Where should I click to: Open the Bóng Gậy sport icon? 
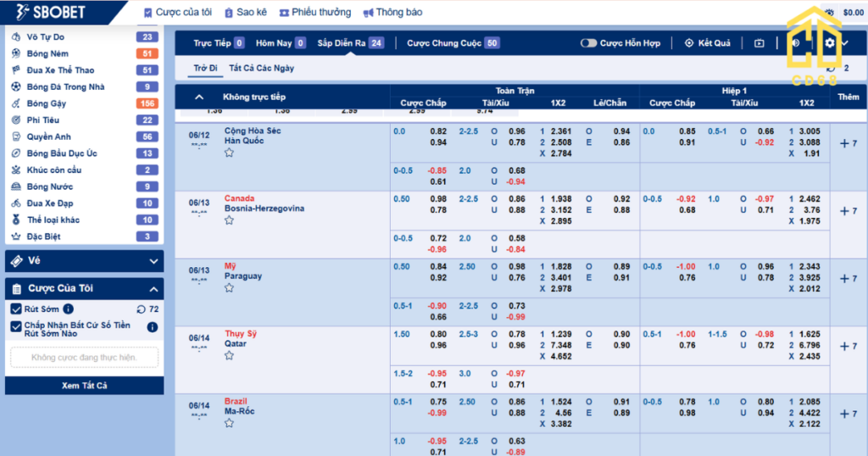tap(16, 103)
